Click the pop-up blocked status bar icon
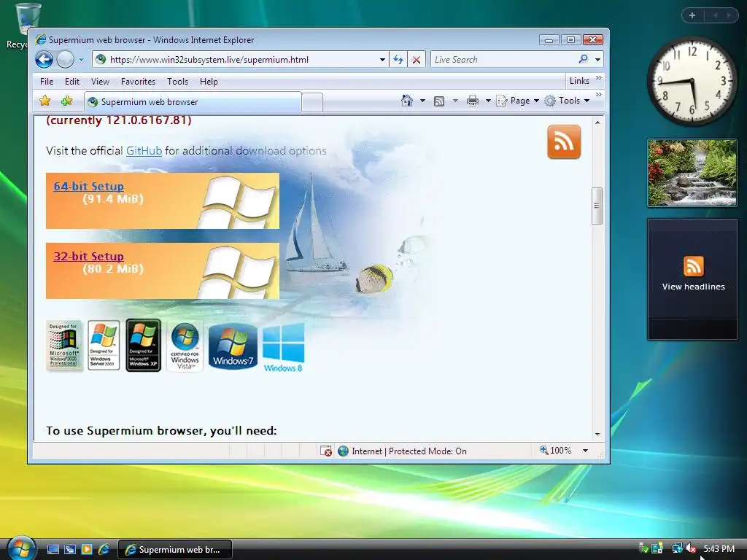747x560 pixels. click(326, 451)
